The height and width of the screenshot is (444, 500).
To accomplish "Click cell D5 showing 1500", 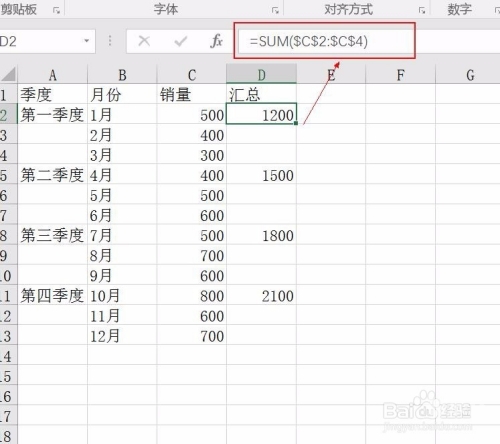I will point(261,175).
